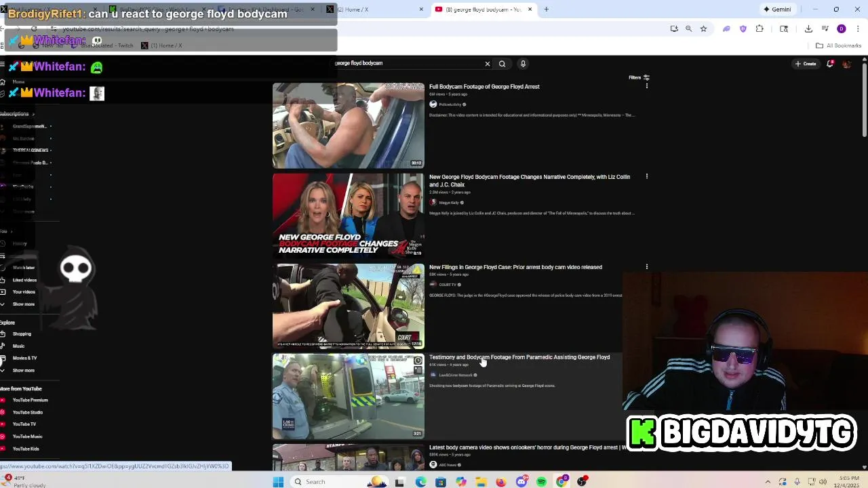
Task: Open search Filters
Action: [x=639, y=77]
